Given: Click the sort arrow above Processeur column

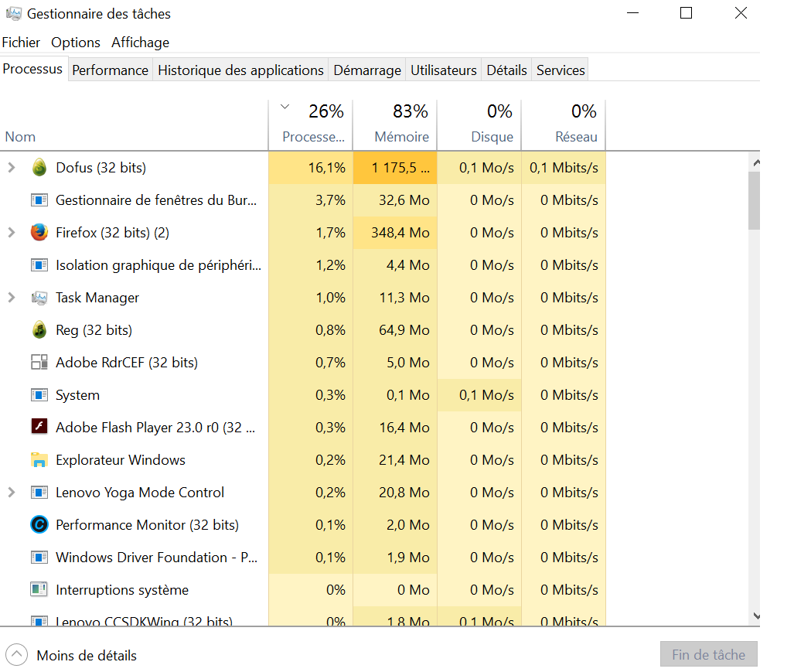Looking at the screenshot, I should pos(285,107).
